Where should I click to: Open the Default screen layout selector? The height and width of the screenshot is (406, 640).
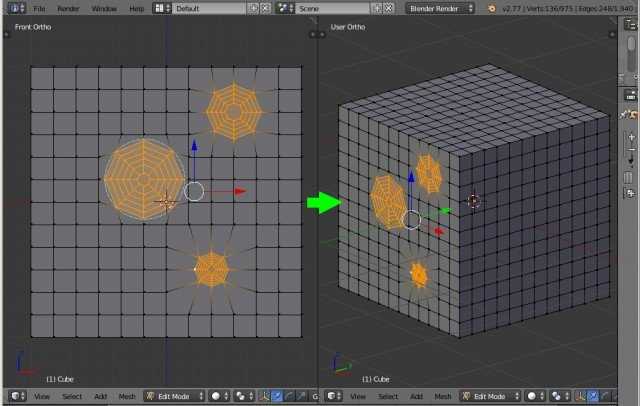point(209,8)
